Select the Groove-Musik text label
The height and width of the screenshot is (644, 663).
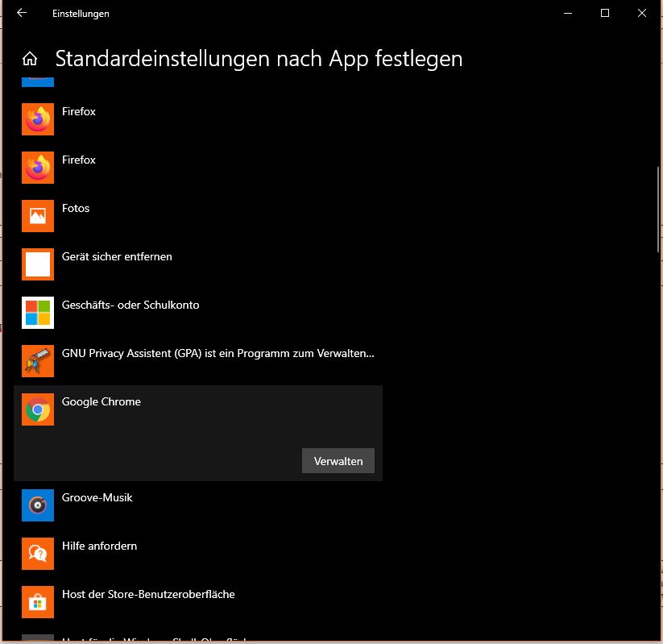[97, 497]
